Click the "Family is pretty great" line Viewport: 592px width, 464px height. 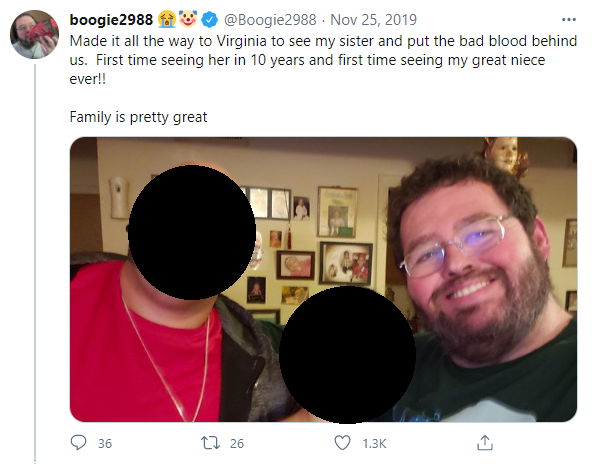pyautogui.click(x=139, y=117)
